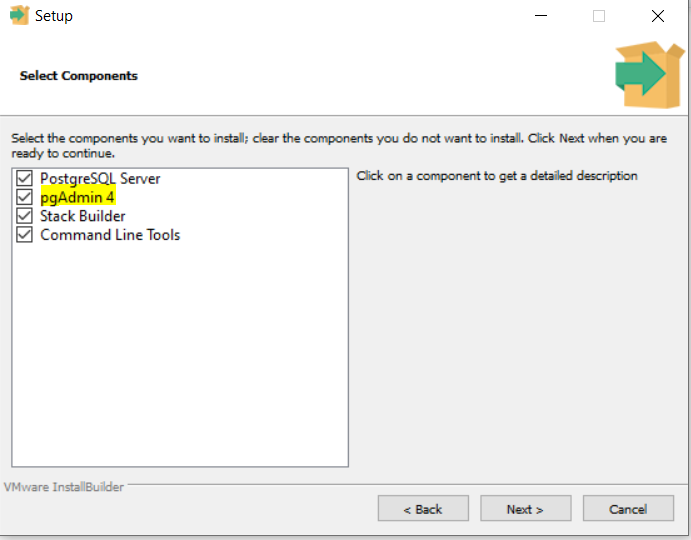Go back with the < Back button
The width and height of the screenshot is (691, 540).
point(423,509)
